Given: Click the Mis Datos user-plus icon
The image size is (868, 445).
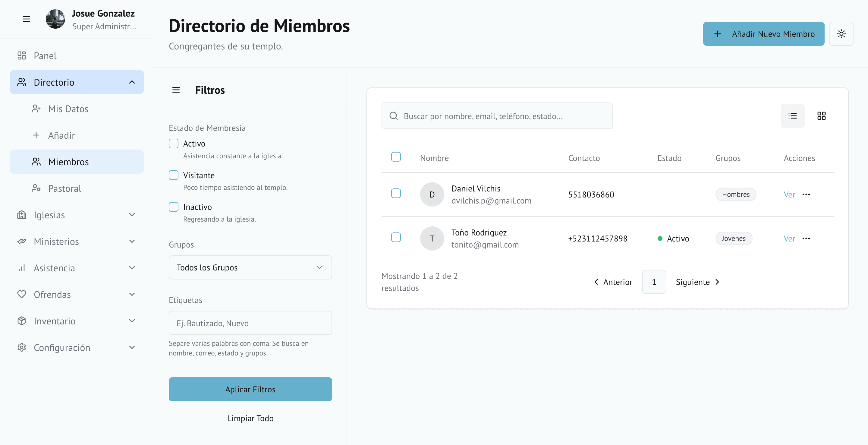Looking at the screenshot, I should [x=36, y=109].
